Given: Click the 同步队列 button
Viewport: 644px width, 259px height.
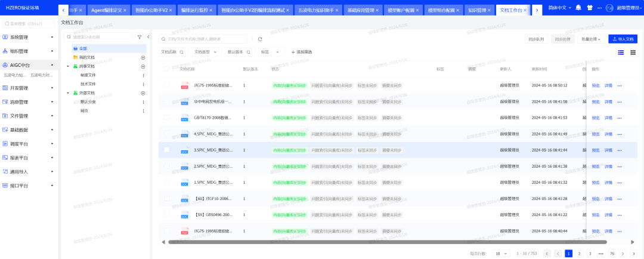Looking at the screenshot, I should point(537,39).
